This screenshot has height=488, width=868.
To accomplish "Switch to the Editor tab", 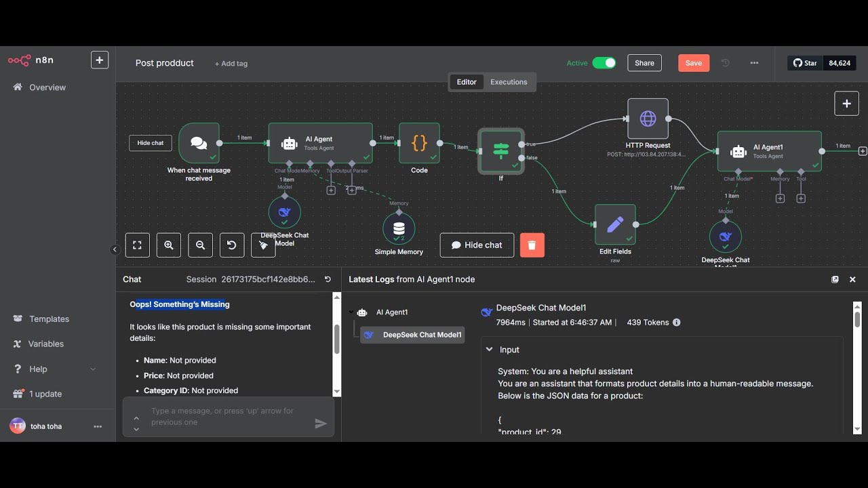I will click(x=467, y=82).
